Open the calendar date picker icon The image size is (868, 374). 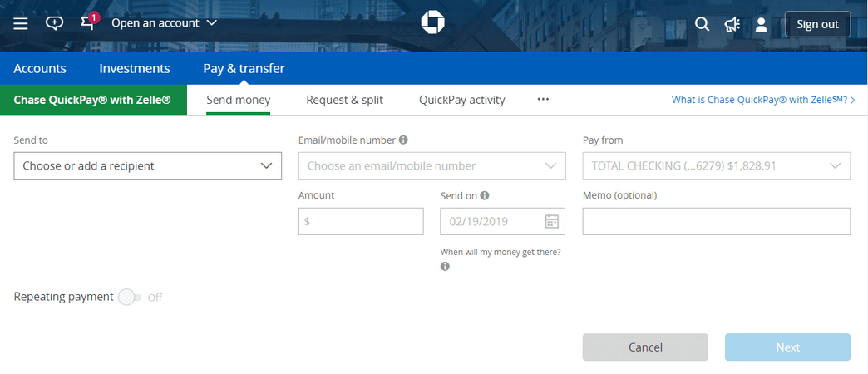point(552,221)
